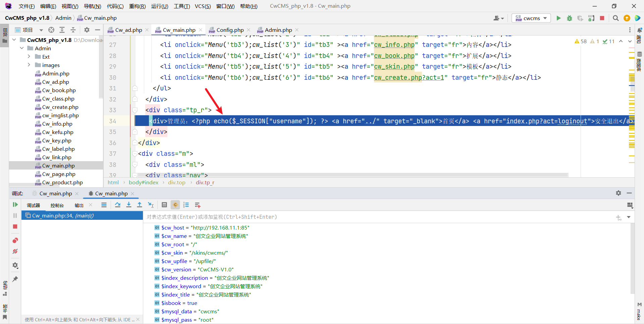Click the div.top breadcrumb
The image size is (644, 324).
pos(177,182)
